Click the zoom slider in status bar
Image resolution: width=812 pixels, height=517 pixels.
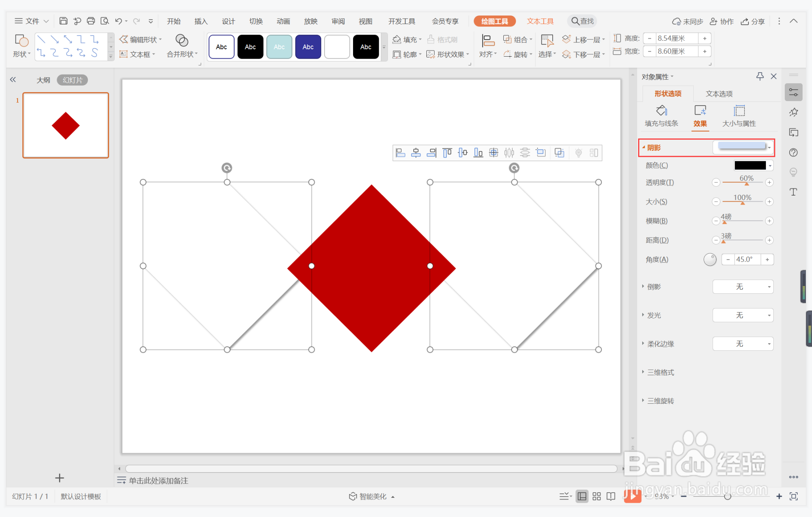coord(728,496)
